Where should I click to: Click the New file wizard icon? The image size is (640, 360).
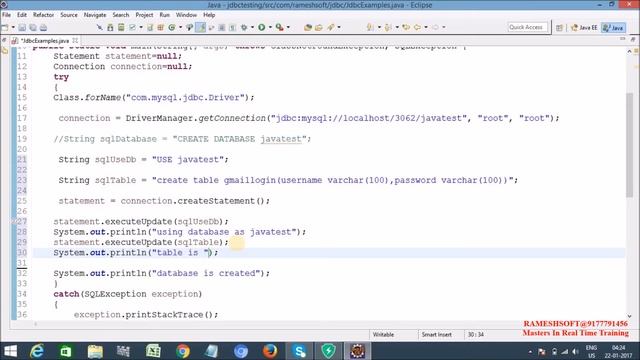[x=5, y=27]
